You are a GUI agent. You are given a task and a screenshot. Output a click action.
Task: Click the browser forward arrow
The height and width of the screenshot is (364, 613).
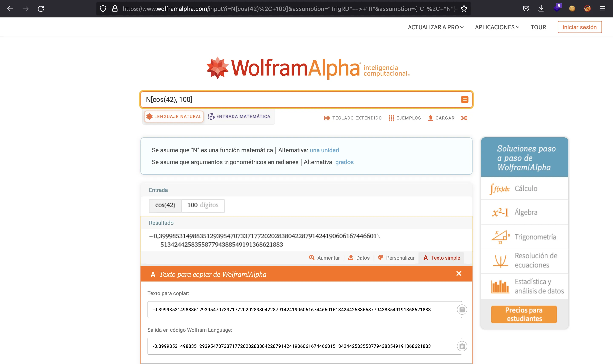pyautogui.click(x=26, y=9)
